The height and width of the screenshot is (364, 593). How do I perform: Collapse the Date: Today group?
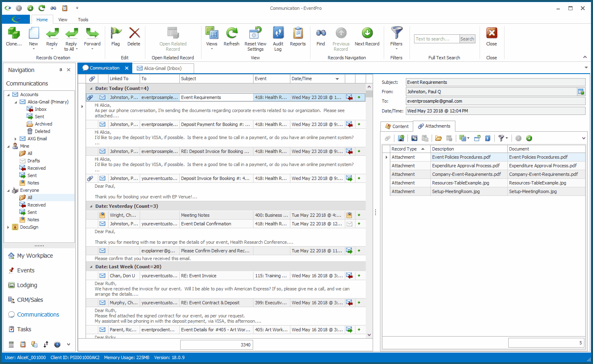point(91,88)
